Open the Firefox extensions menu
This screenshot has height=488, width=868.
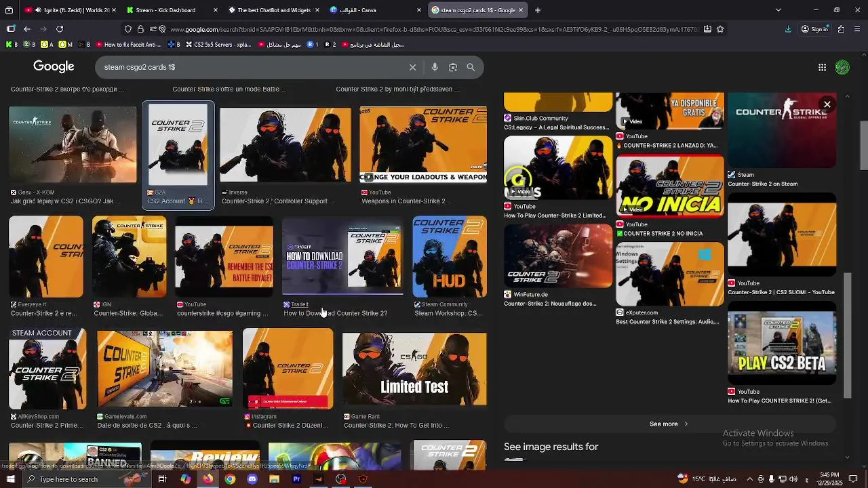pos(841,29)
